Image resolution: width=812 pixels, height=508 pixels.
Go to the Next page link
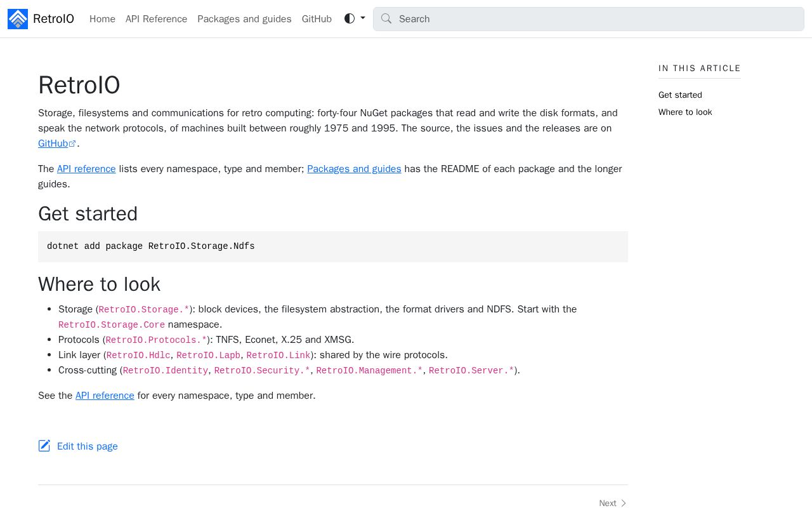(x=613, y=503)
